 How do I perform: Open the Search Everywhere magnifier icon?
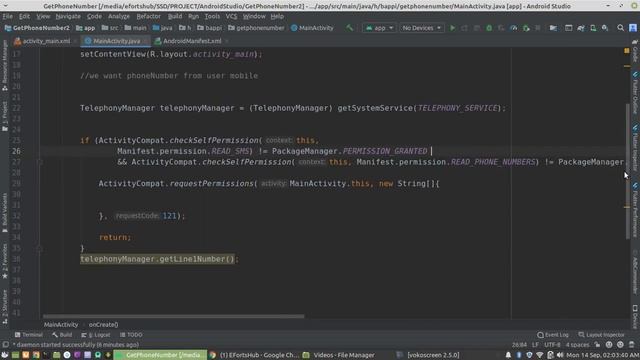point(620,28)
